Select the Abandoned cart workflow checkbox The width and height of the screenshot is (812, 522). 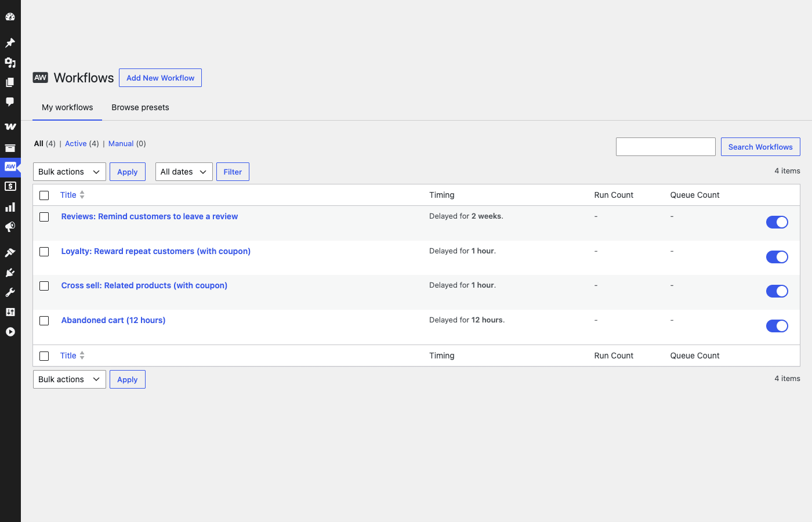click(x=44, y=321)
